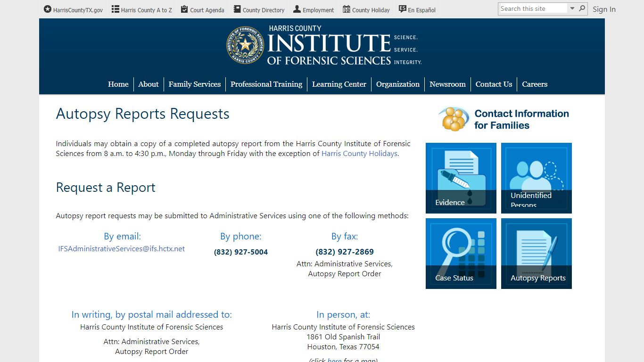
Task: Click the County Directory building icon
Action: [237, 9]
